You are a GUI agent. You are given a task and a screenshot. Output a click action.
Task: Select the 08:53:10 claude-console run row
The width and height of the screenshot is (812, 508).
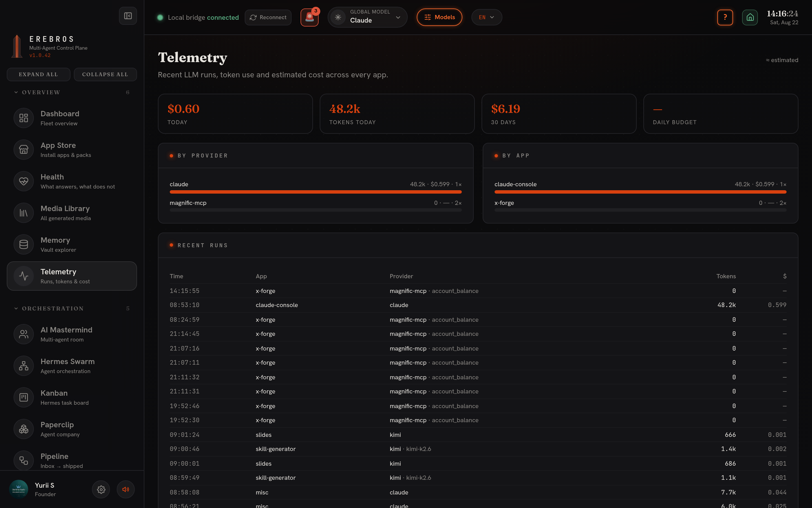click(478, 305)
